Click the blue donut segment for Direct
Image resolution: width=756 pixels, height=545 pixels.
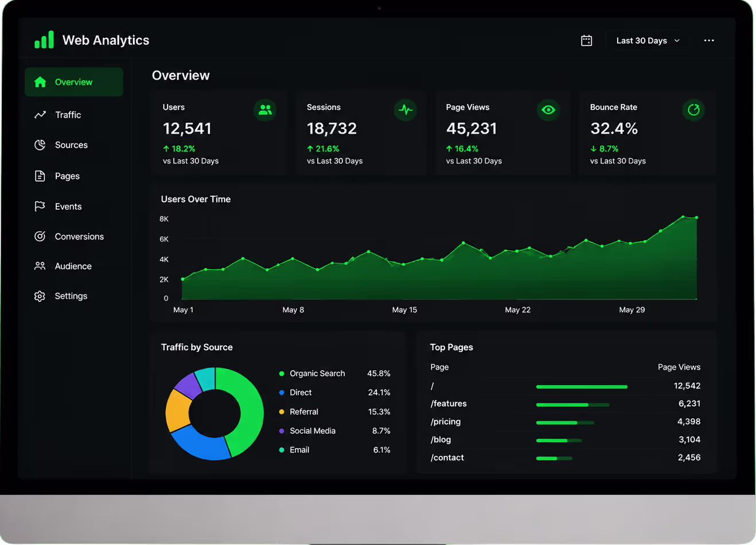pyautogui.click(x=201, y=446)
